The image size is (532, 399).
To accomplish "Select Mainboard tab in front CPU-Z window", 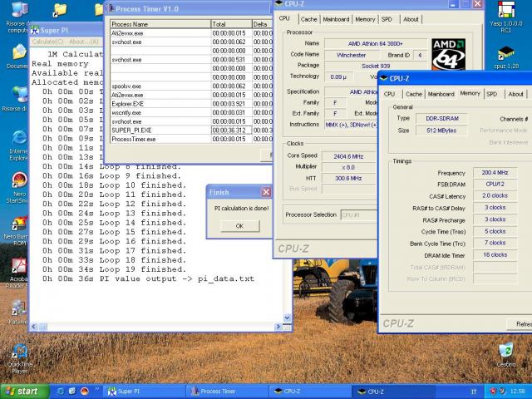I will (441, 94).
